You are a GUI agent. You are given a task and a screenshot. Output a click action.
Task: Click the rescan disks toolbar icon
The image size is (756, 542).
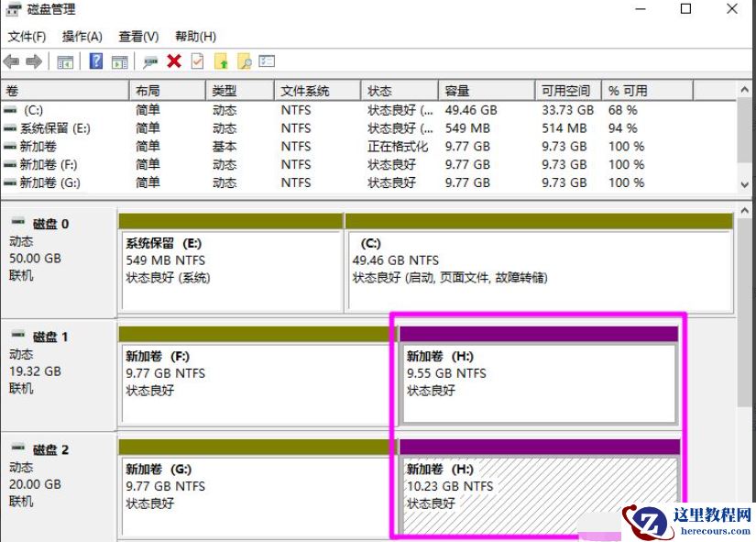(x=149, y=62)
